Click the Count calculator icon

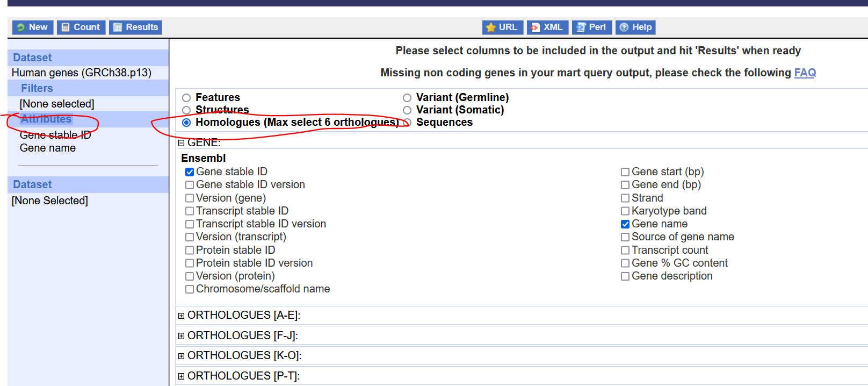tap(66, 27)
